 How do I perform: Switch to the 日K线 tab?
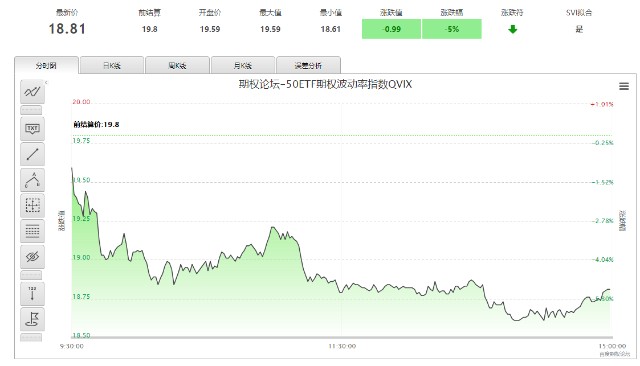point(112,65)
